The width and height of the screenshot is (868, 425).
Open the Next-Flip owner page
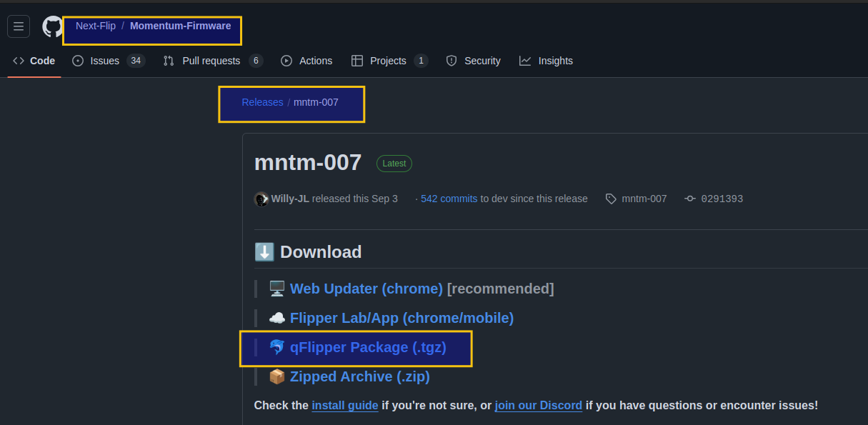click(x=96, y=26)
